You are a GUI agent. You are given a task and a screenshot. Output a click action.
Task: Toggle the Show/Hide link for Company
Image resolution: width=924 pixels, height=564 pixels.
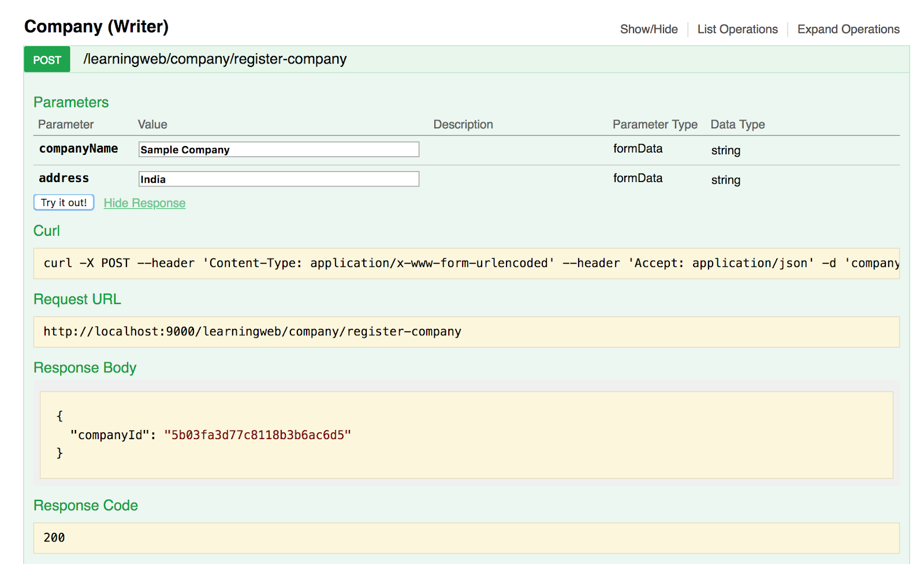pyautogui.click(x=649, y=29)
